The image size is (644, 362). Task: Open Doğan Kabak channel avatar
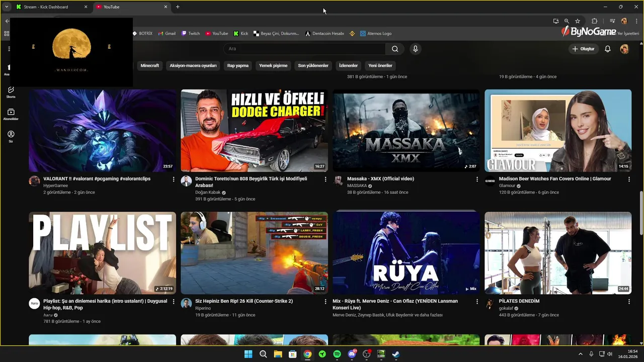point(186,181)
